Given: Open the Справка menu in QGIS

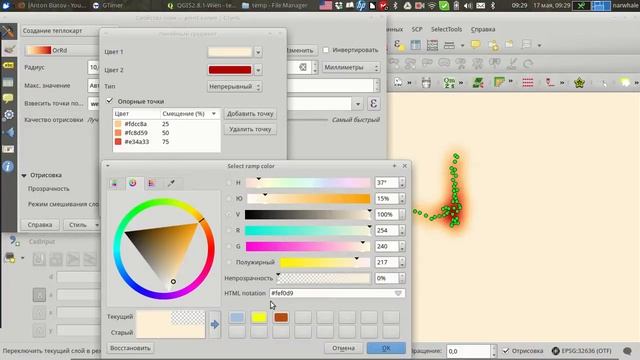Looking at the screenshot, I should click(483, 29).
